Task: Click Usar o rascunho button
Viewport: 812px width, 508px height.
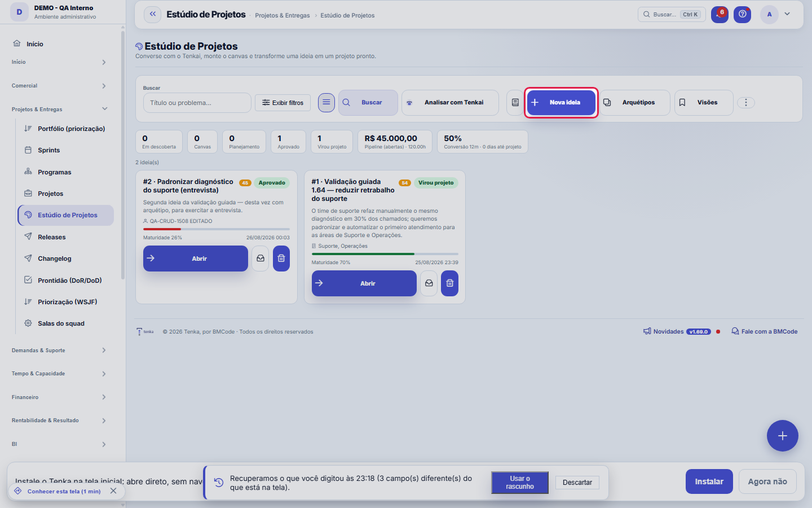Action: [x=520, y=483]
